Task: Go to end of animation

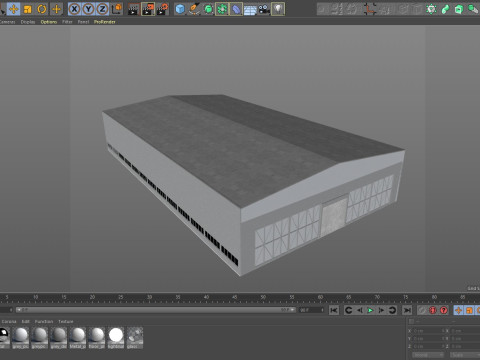Action: click(x=407, y=310)
